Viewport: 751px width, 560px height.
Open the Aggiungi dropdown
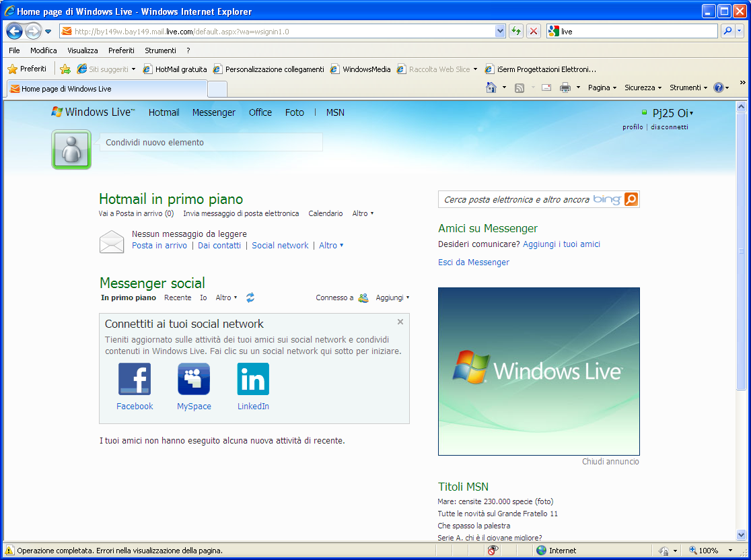coord(392,297)
